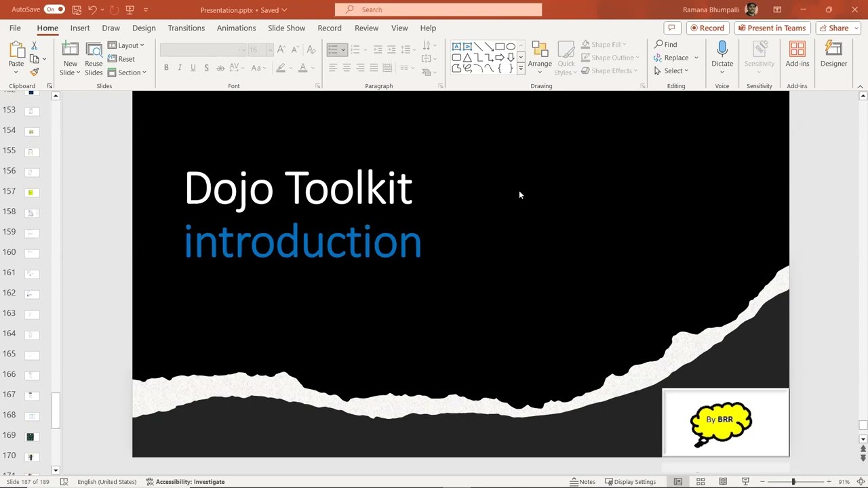This screenshot has width=868, height=488.
Task: Toggle text Shadow formatting
Action: tap(206, 68)
